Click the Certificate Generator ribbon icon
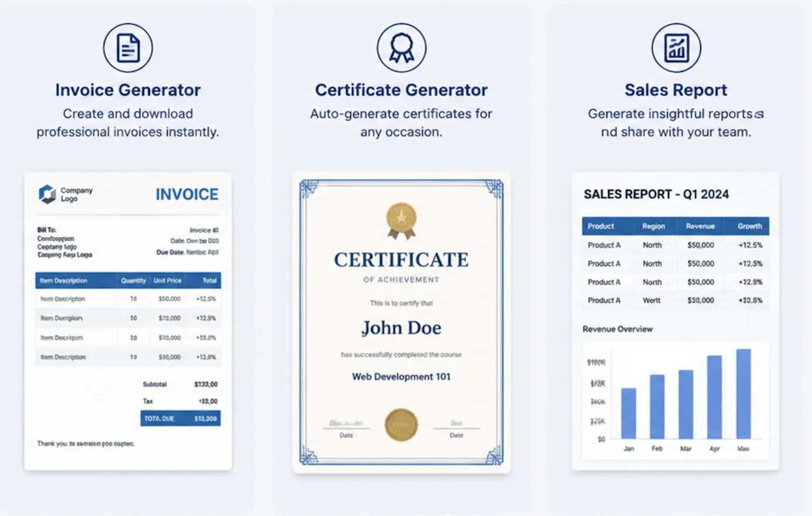Viewport: 812px width, 516px height. pos(401,48)
